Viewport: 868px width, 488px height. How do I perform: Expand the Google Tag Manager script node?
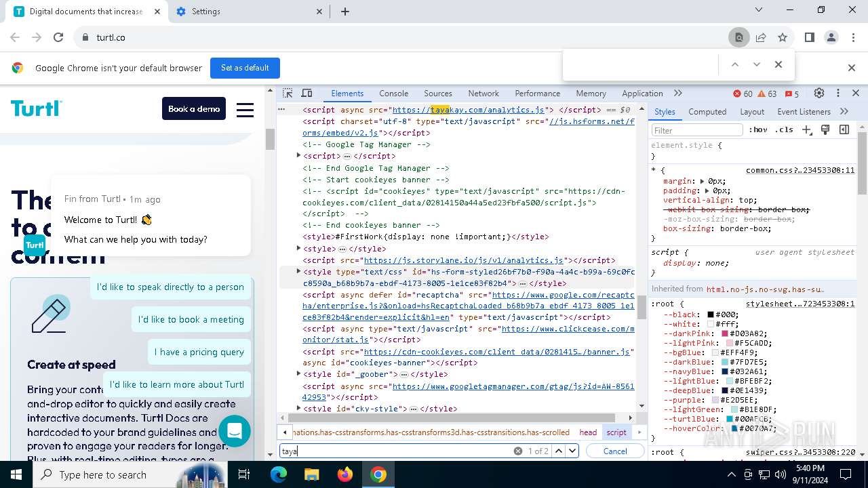[x=298, y=156]
